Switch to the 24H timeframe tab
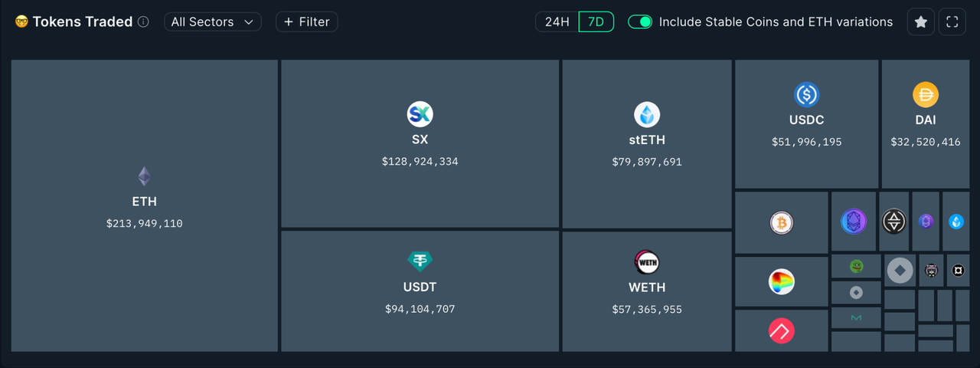Image resolution: width=980 pixels, height=368 pixels. pos(557,22)
